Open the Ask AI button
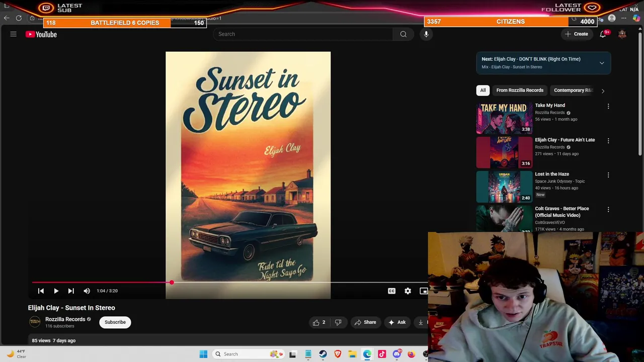The width and height of the screenshot is (644, 362). tap(397, 322)
